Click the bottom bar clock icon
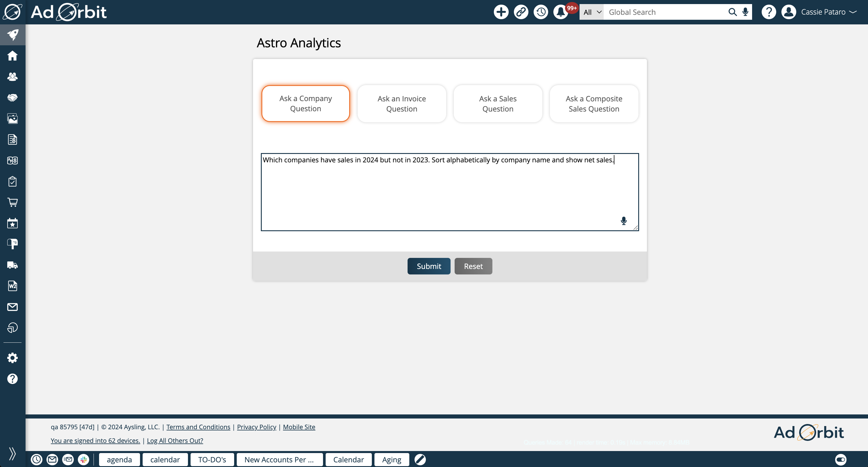This screenshot has height=467, width=868. pyautogui.click(x=36, y=459)
